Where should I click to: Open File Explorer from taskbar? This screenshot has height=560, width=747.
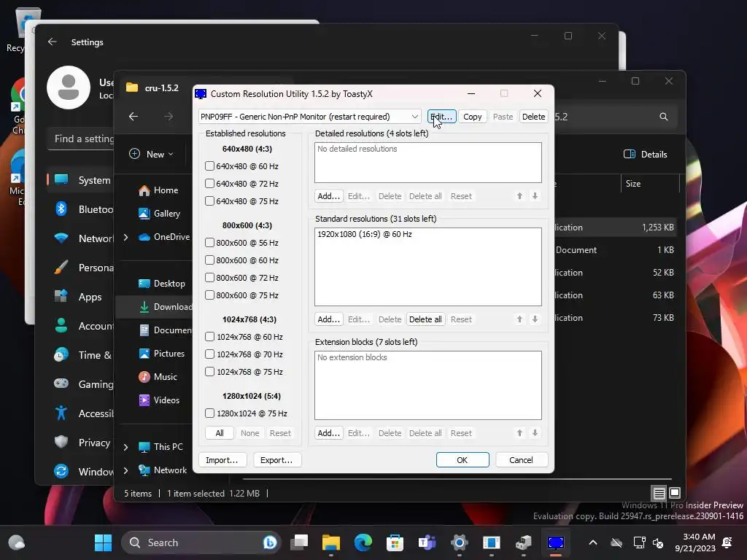[331, 542]
